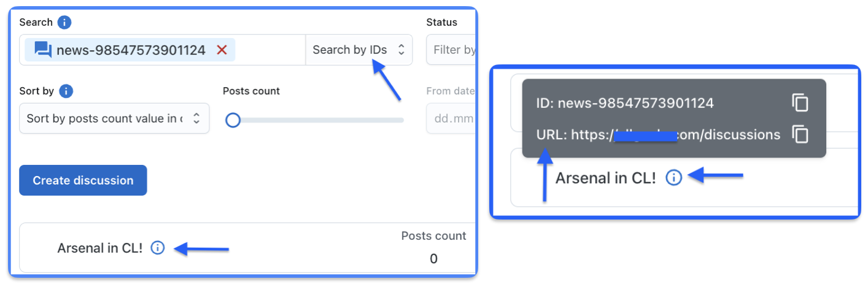868x287 pixels.
Task: Click the Create discussion button
Action: [x=83, y=180]
